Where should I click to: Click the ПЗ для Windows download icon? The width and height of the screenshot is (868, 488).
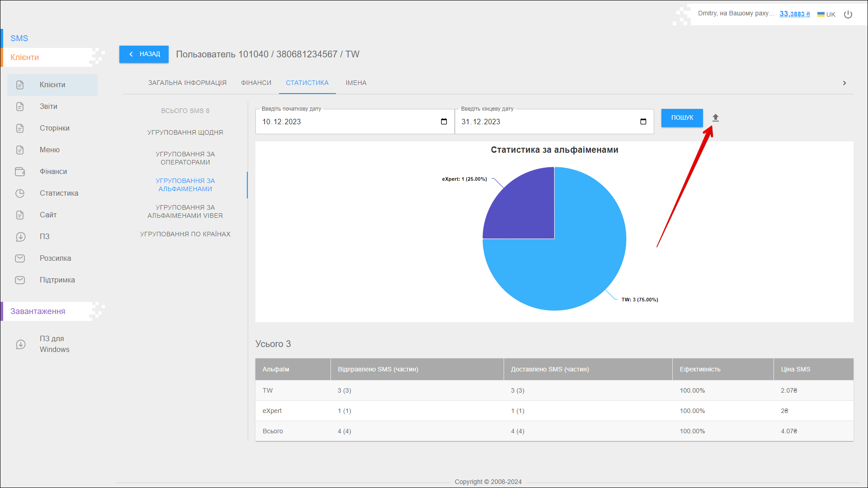click(20, 344)
